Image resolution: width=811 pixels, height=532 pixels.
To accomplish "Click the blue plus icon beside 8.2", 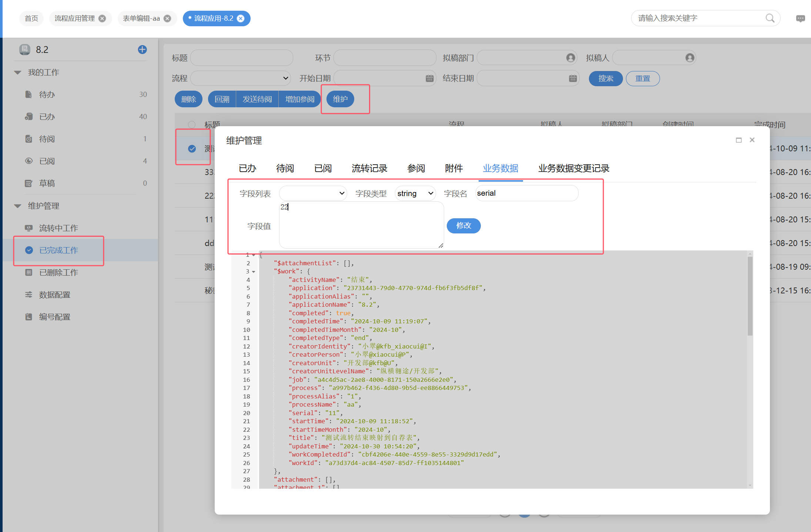I will pos(142,50).
